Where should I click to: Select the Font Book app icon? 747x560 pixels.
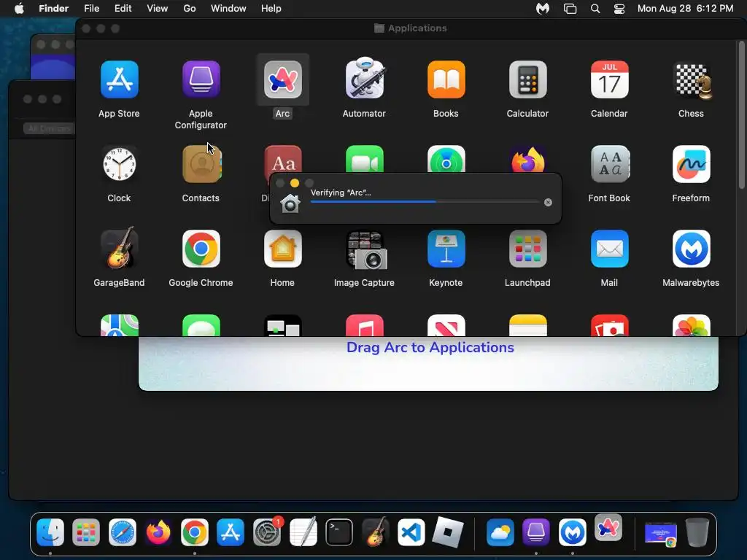(x=609, y=164)
